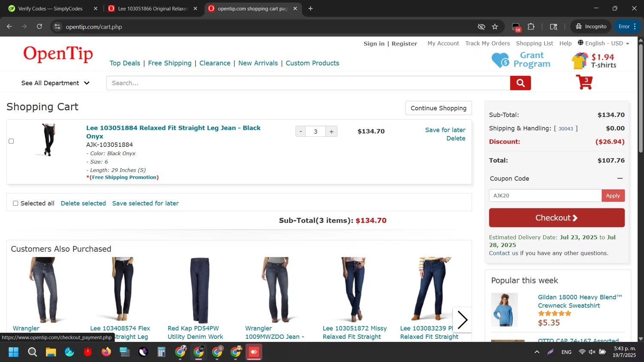Open the Chrome Error menu button
This screenshot has height=362, width=644.
627,27
